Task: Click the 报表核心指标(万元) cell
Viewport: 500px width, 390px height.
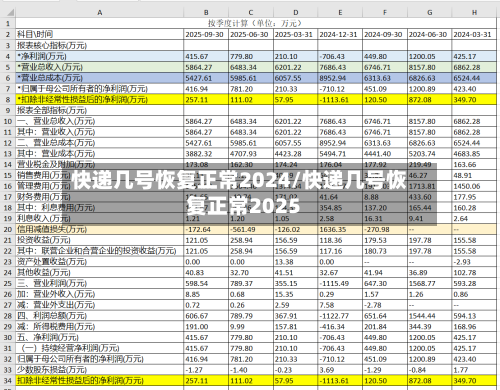Action: tap(99, 45)
